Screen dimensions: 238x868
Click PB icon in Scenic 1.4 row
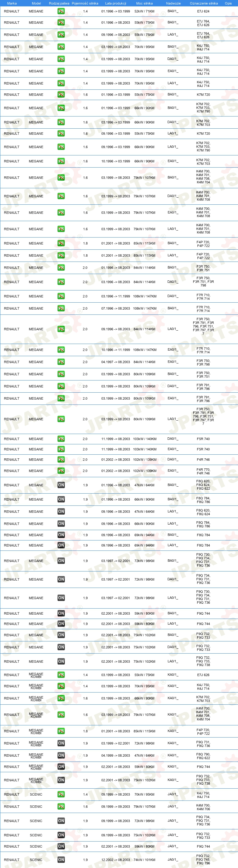[x=61, y=794]
